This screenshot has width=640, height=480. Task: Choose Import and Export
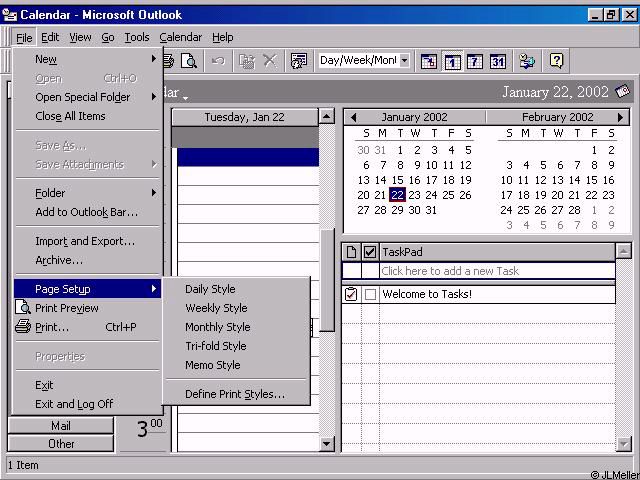87,241
